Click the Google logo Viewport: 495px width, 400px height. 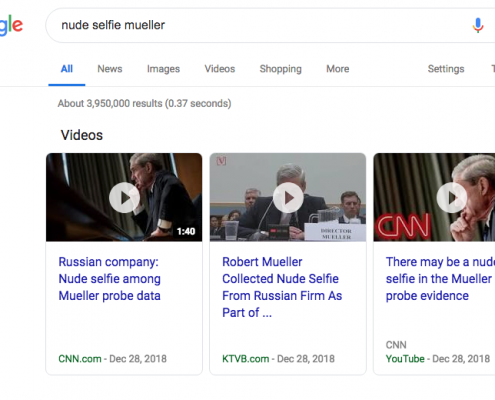coord(11,25)
